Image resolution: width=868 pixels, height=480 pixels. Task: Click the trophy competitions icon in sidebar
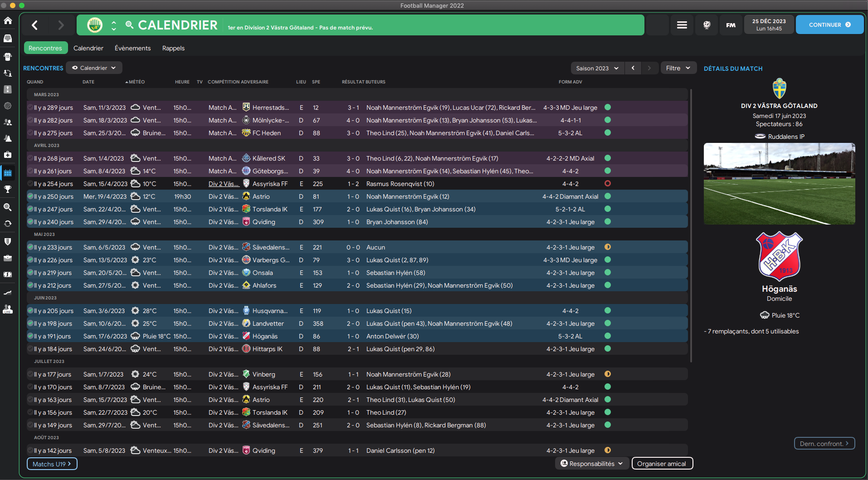pyautogui.click(x=8, y=189)
